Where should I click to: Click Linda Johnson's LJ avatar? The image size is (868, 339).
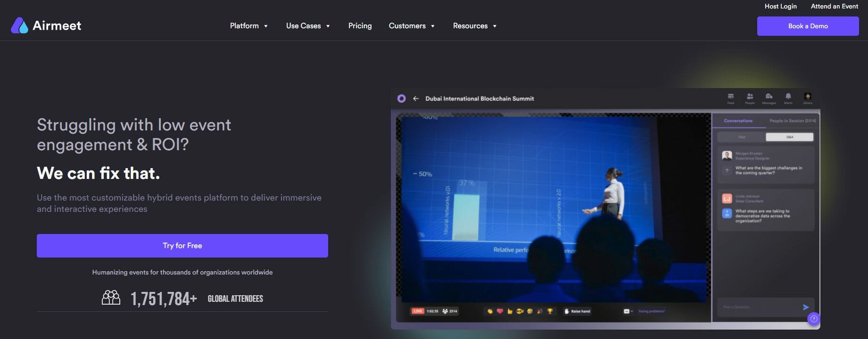[x=727, y=198]
